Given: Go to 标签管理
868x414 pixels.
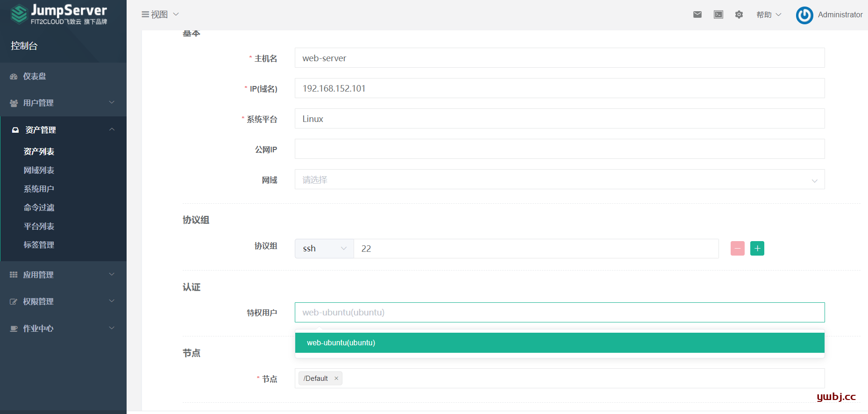Looking at the screenshot, I should [39, 245].
